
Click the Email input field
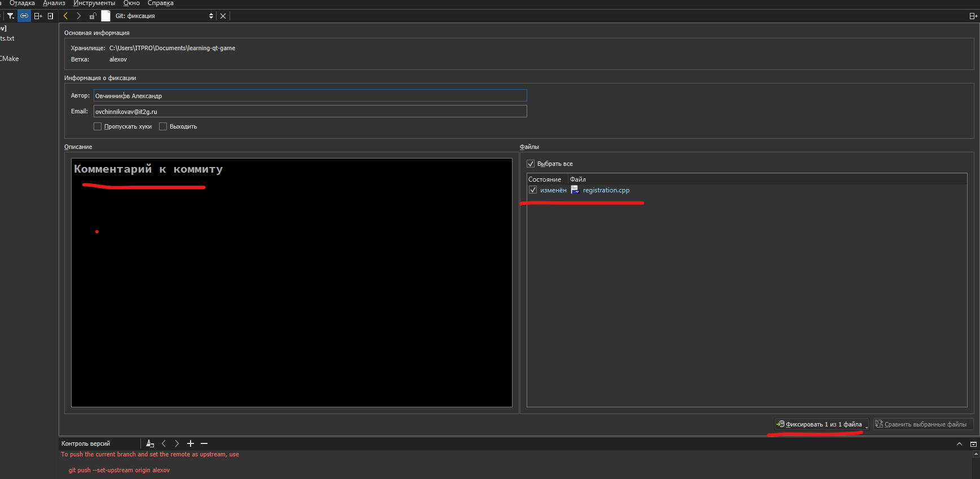coord(310,111)
